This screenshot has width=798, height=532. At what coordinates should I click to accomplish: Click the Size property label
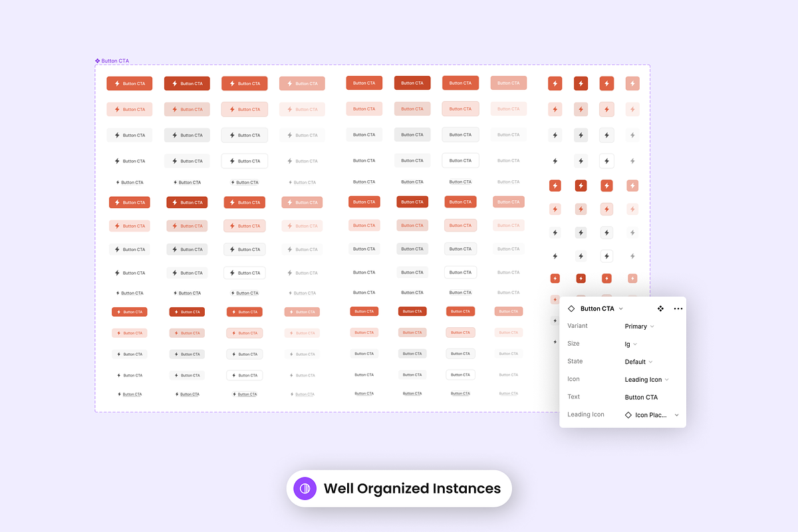(573, 344)
